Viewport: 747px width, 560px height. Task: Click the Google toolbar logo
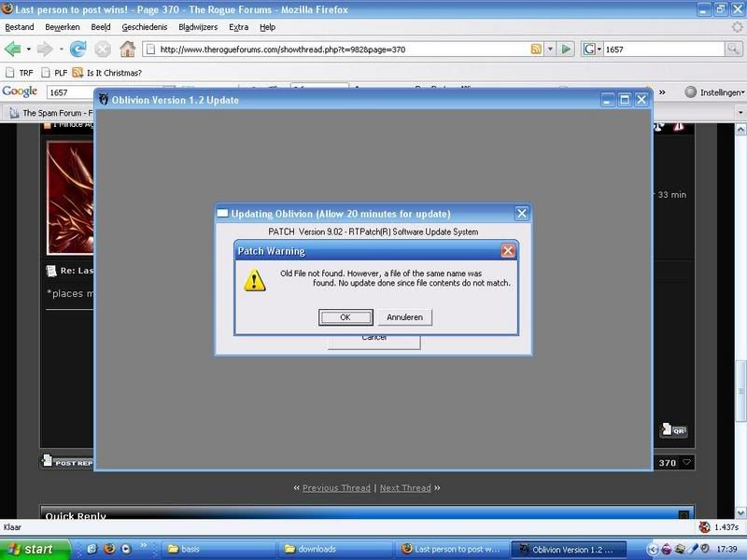(20, 91)
